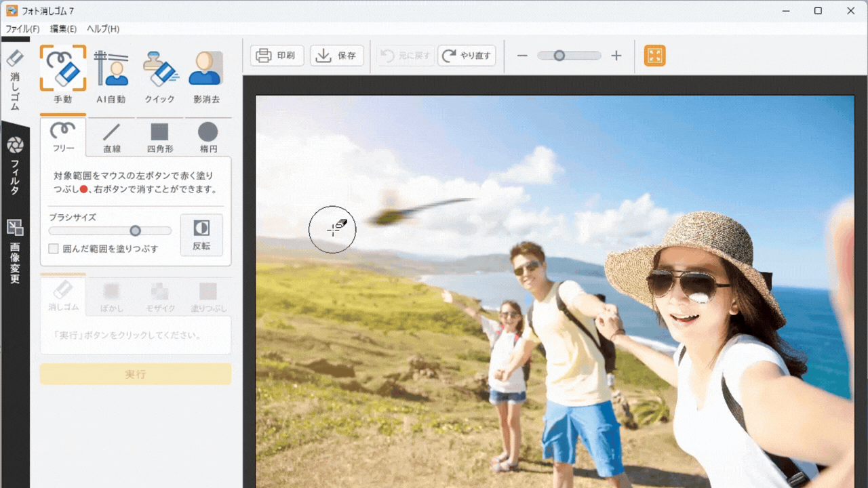This screenshot has height=488, width=868.
Task: Click the zoom slider handle
Action: click(559, 56)
